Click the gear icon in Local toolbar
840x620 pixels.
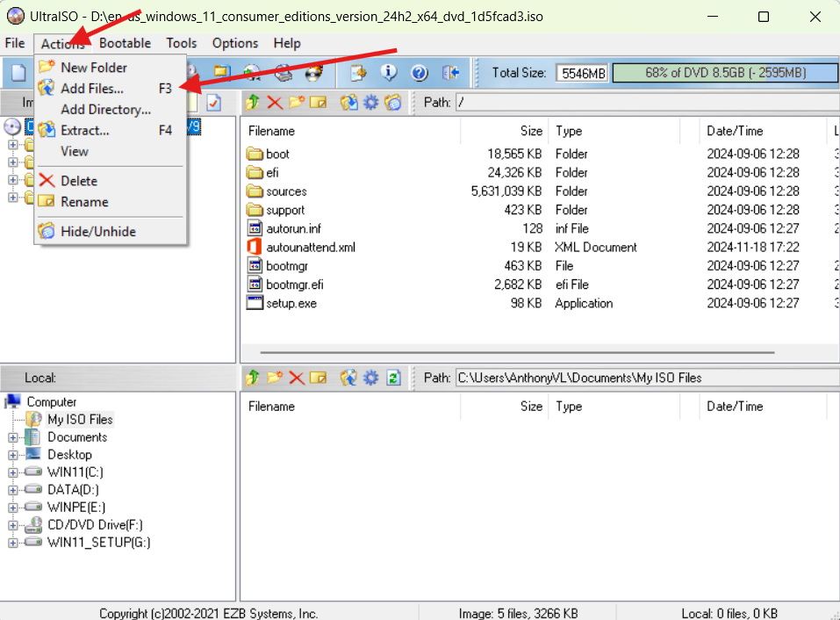pos(371,378)
